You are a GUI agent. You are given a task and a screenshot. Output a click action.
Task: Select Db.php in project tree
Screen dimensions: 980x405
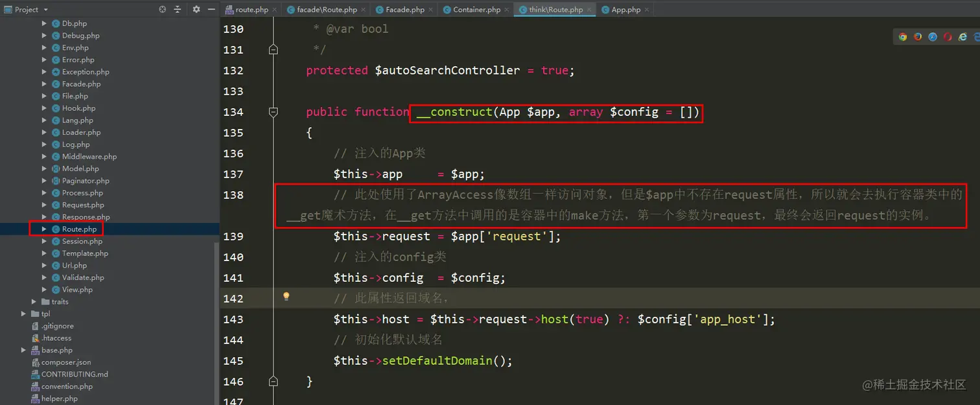point(75,23)
